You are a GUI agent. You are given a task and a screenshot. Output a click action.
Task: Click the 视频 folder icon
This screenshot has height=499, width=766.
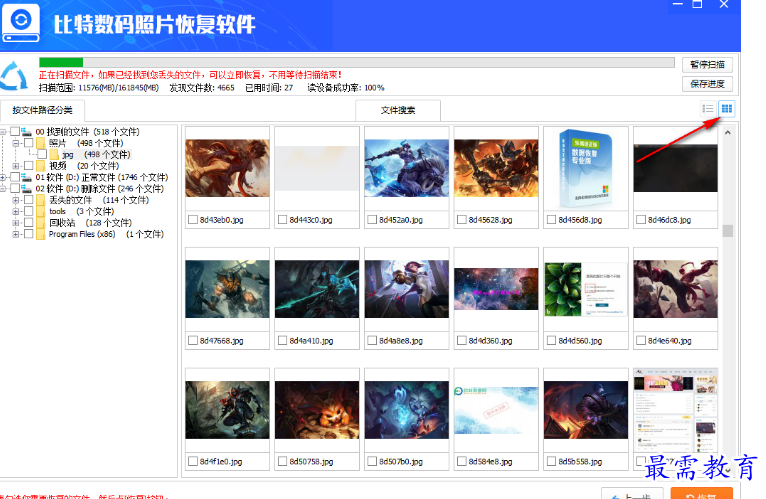coord(41,166)
